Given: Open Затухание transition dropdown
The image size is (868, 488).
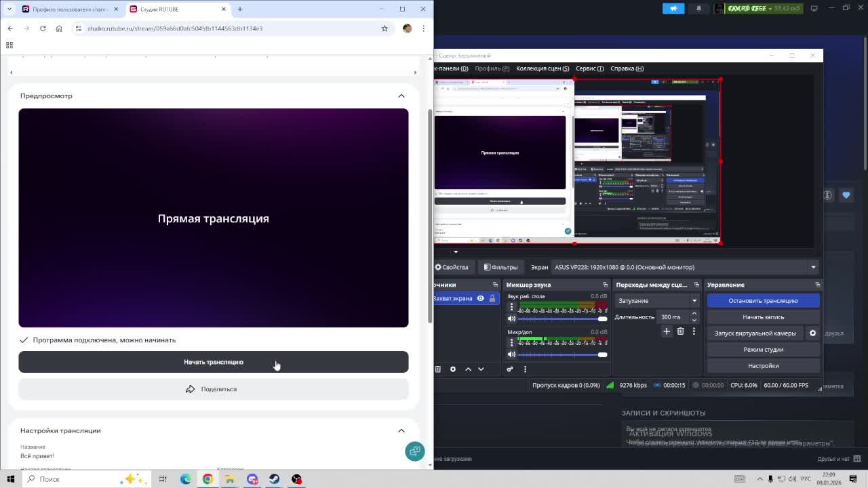Looking at the screenshot, I should (657, 300).
